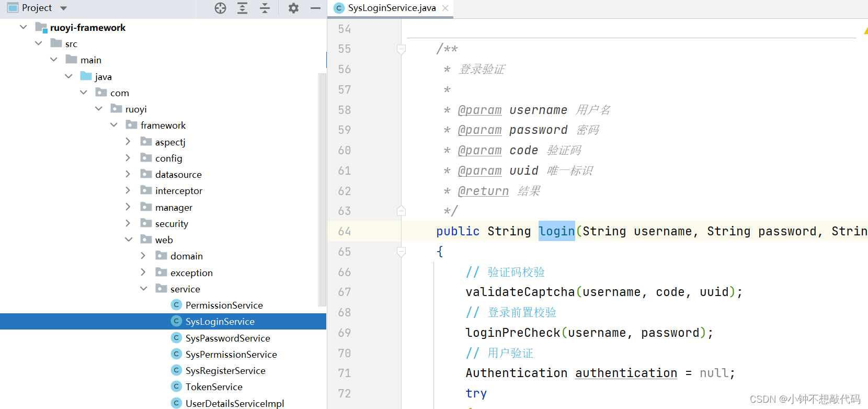Expand the manager package
This screenshot has height=409, width=868.
[x=128, y=207]
